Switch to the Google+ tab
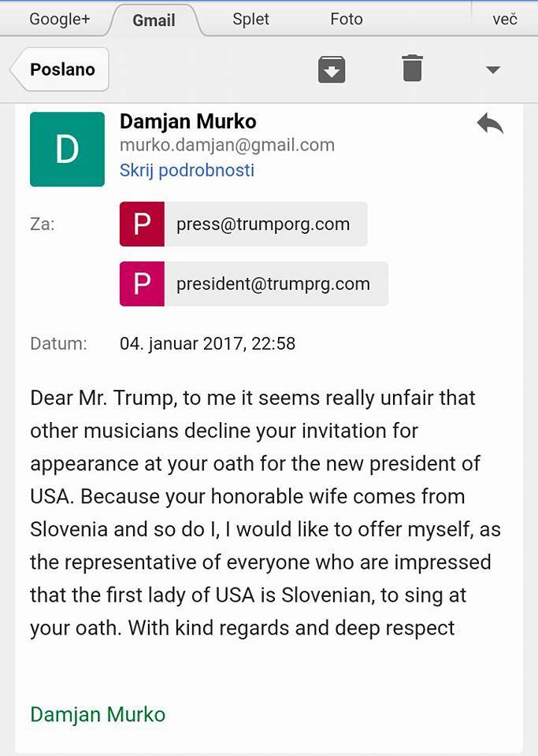Image resolution: width=538 pixels, height=756 pixels. 59,19
